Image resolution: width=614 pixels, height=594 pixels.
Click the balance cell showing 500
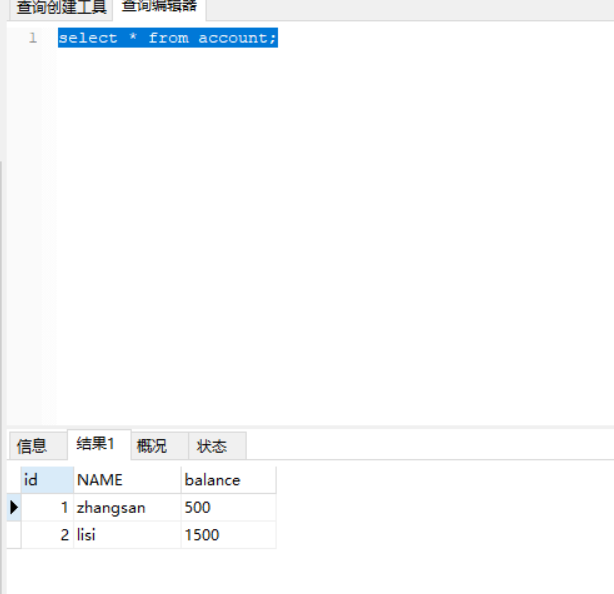click(227, 507)
